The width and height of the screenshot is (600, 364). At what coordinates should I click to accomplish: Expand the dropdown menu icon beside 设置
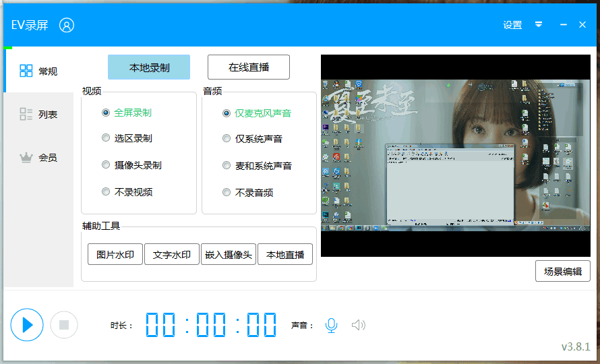tap(539, 25)
